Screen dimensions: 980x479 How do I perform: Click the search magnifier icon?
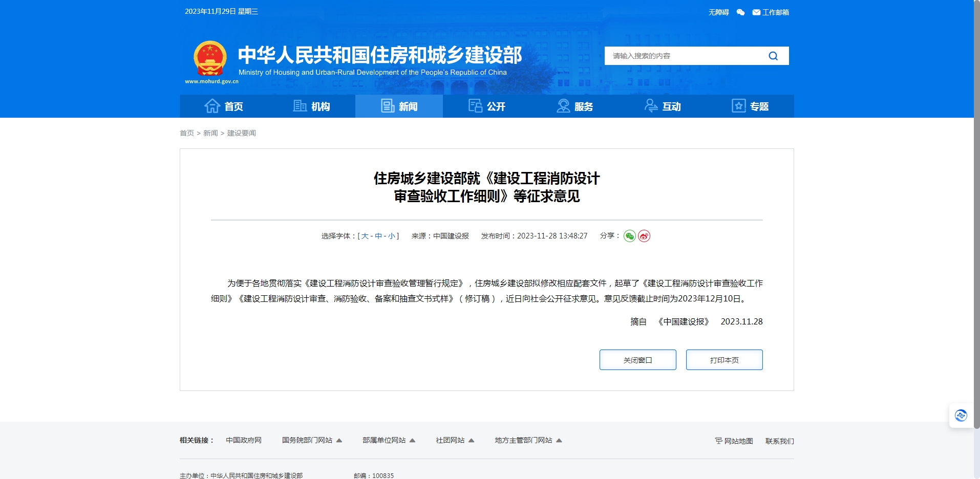coord(773,56)
